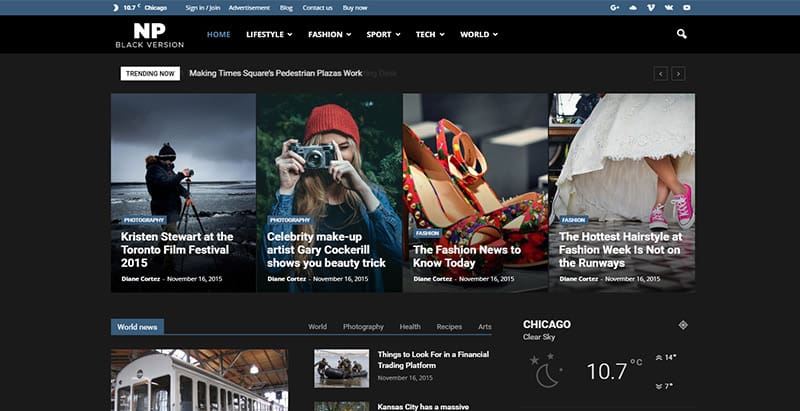Open trending headline about Times Square plazas
Viewport: 800px width, 411px height.
click(276, 73)
